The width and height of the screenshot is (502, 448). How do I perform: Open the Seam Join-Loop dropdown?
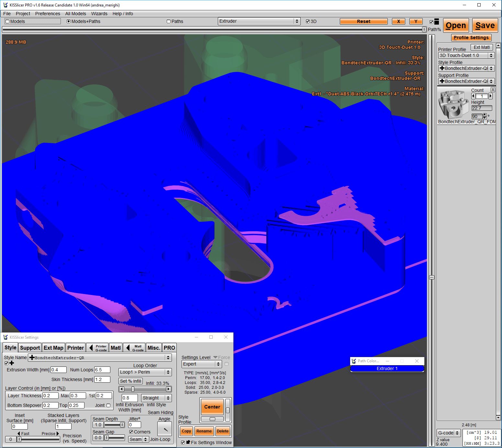pyautogui.click(x=139, y=439)
